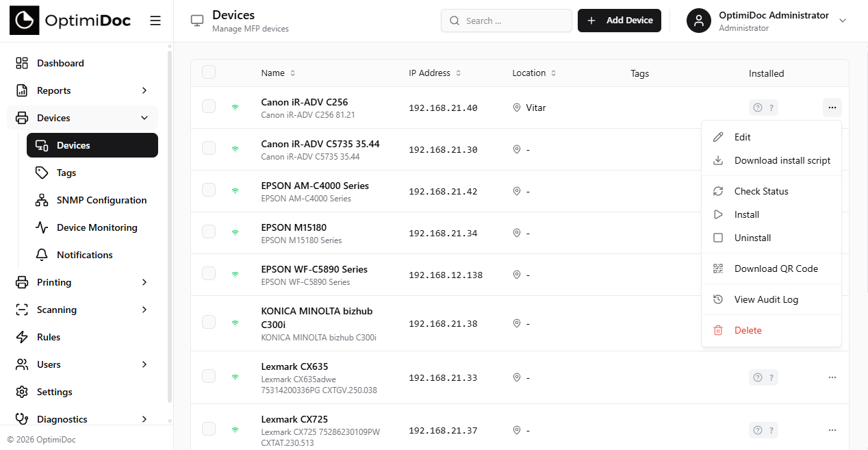Viewport: 868px width, 450px height.
Task: Click the administrator avatar icon
Action: (x=698, y=21)
